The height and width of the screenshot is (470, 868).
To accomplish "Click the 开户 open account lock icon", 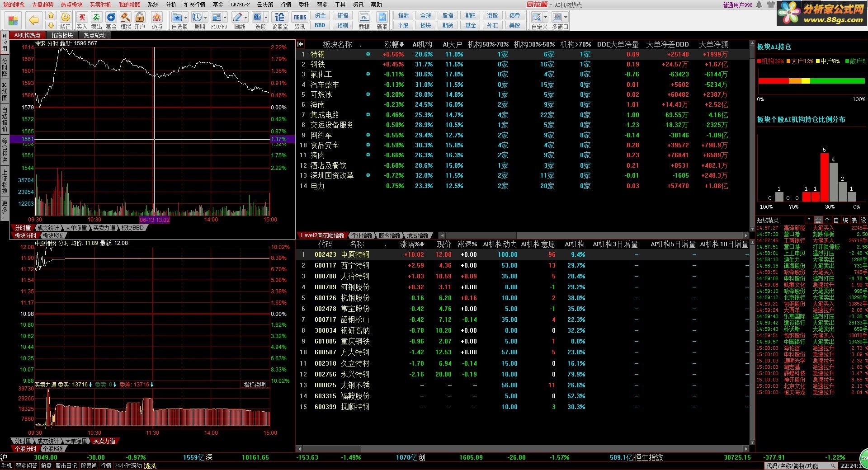I will (x=140, y=17).
